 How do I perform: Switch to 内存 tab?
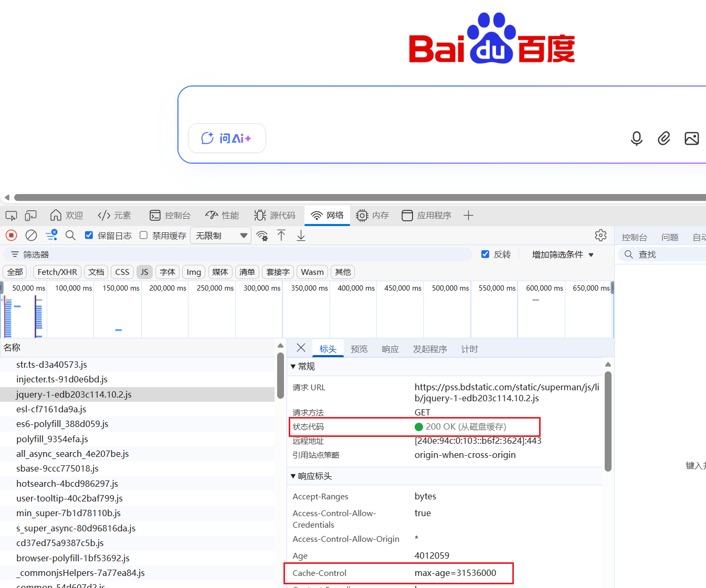pos(372,216)
